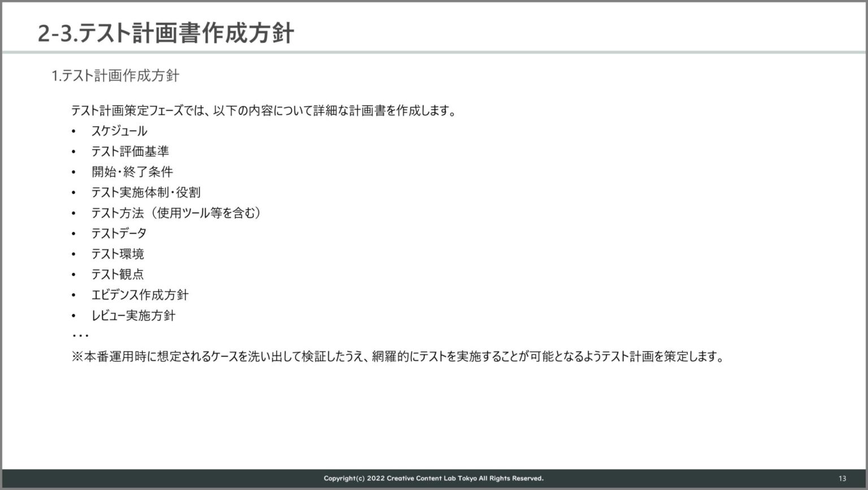Click the bullet dot before スケジュール
Screen dimensions: 868x490
[73, 132]
